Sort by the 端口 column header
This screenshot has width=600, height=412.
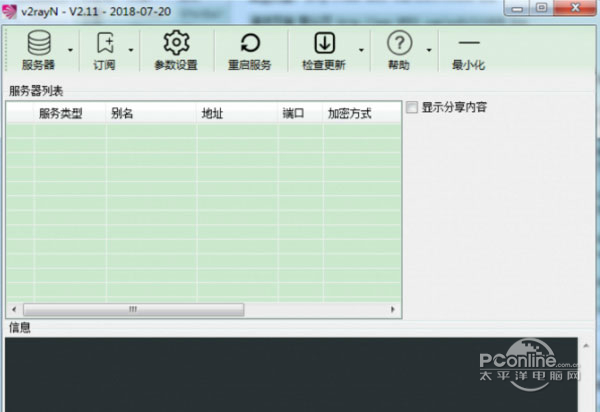[x=300, y=113]
